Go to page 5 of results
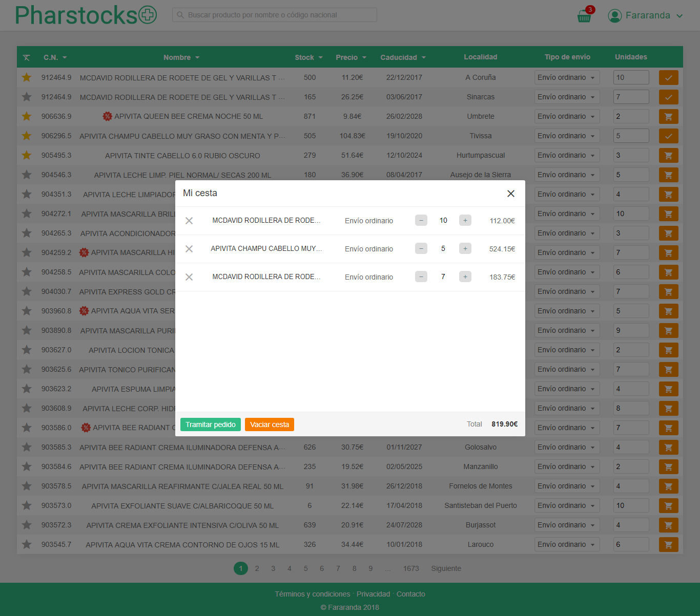 pyautogui.click(x=305, y=568)
